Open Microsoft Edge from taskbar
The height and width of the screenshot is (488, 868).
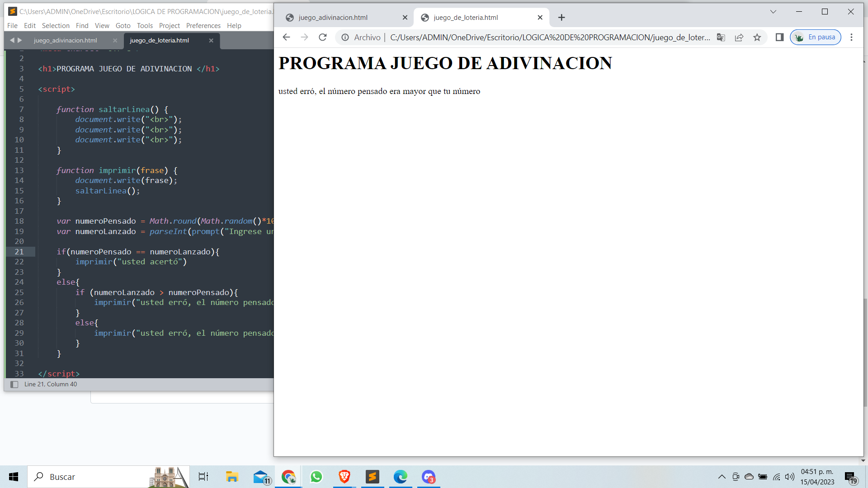[x=401, y=477]
